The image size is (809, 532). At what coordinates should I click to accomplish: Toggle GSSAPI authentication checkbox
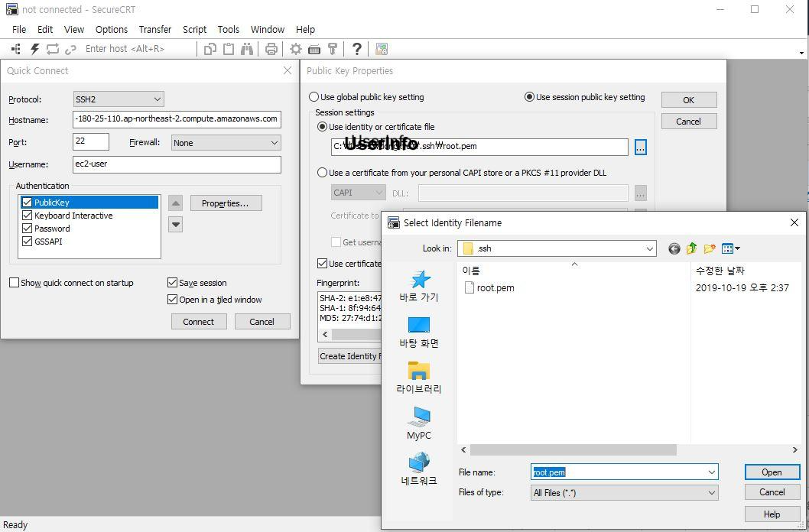pyautogui.click(x=27, y=242)
